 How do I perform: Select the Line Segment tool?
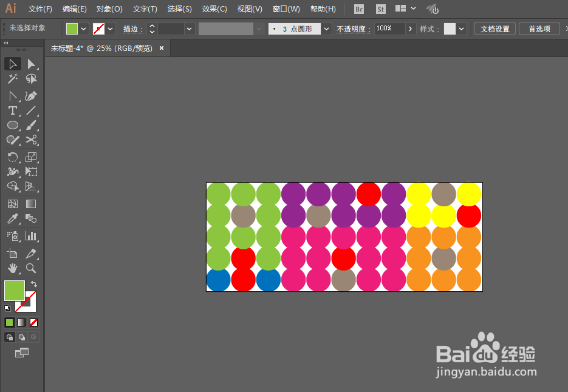31,110
